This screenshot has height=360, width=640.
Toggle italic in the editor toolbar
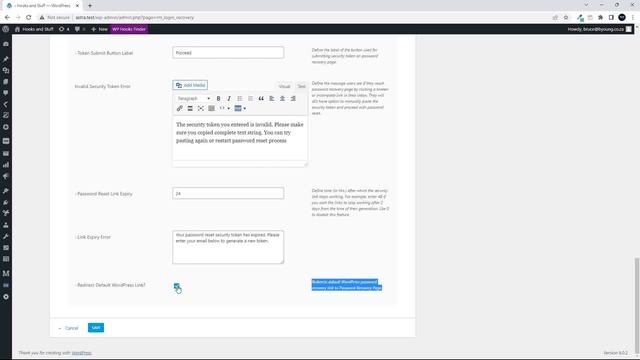tap(229, 98)
